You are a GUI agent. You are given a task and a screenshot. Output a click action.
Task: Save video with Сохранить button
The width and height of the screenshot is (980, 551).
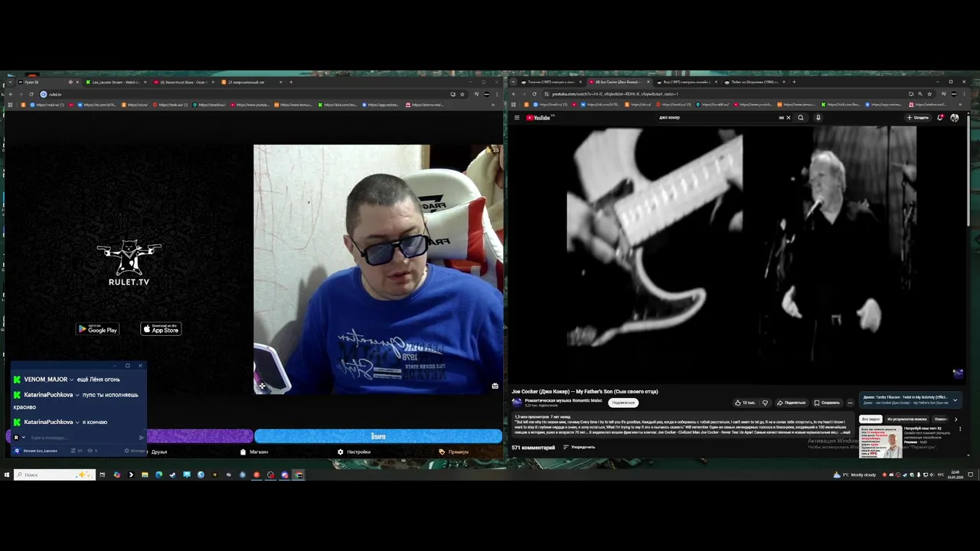tap(827, 403)
